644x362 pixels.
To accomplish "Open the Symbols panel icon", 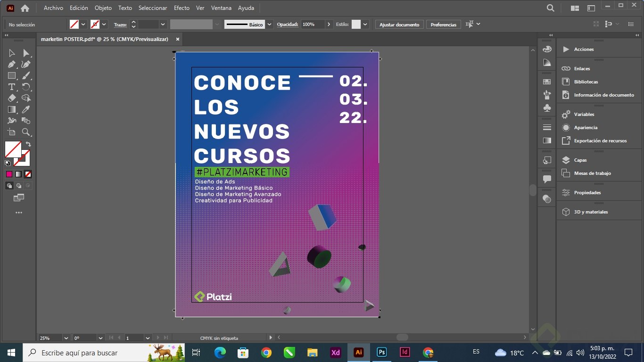I will click(547, 108).
